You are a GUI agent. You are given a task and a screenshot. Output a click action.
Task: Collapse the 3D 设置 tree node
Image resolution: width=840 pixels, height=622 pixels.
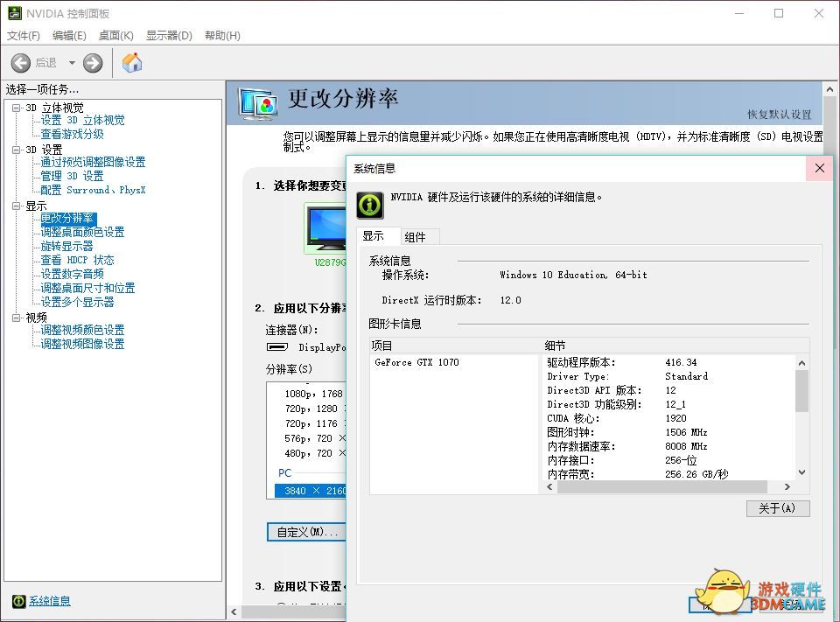(x=16, y=150)
